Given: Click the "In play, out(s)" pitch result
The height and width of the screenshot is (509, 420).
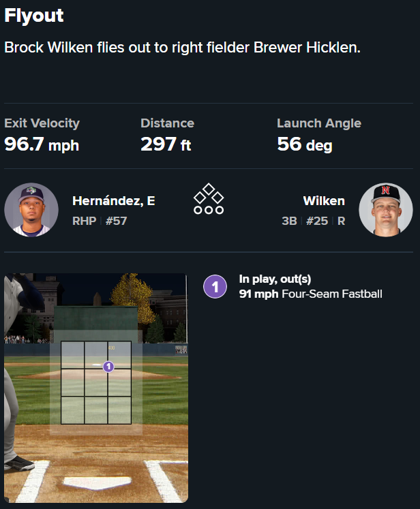Looking at the screenshot, I should (x=275, y=279).
